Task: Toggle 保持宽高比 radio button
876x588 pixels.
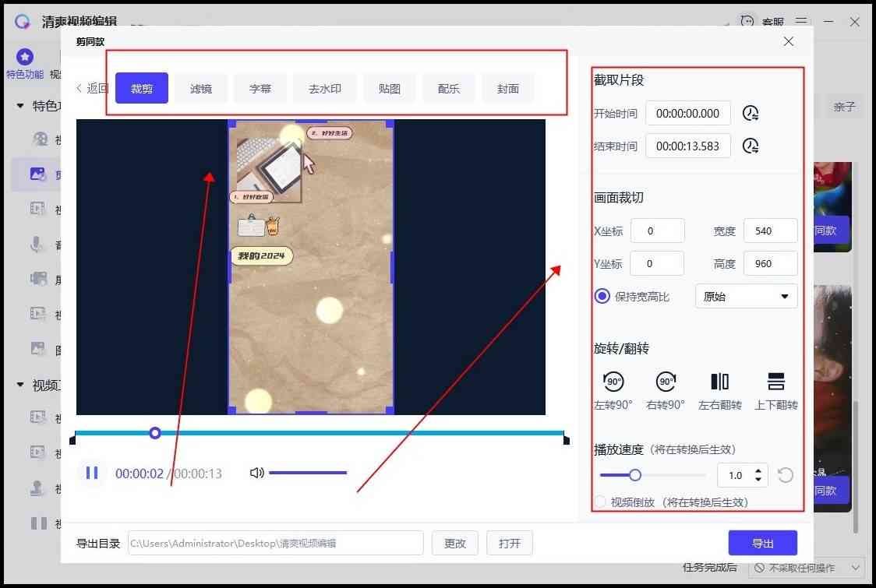Action: pos(602,296)
